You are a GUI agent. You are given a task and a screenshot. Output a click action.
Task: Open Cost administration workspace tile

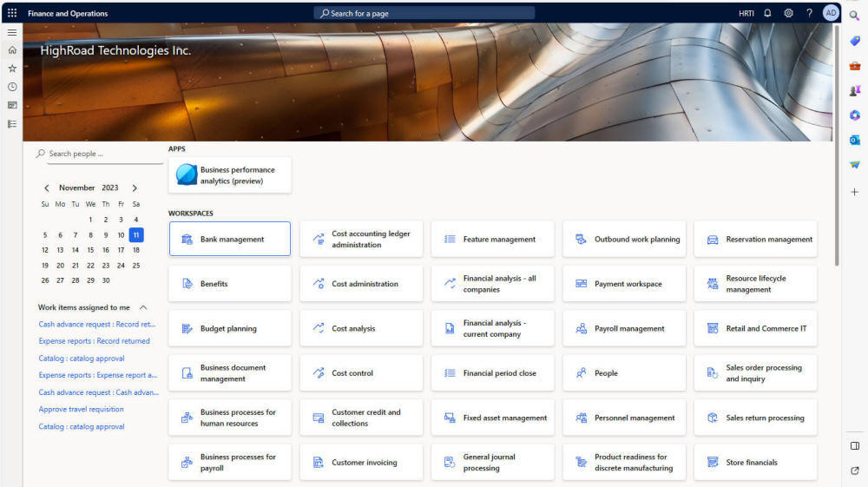click(361, 284)
